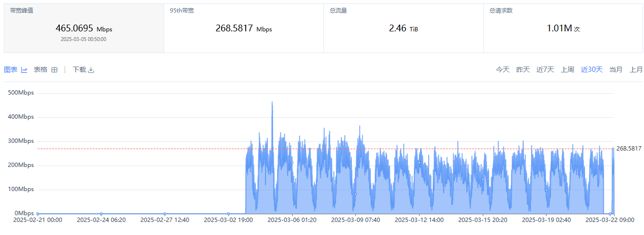This screenshot has width=644, height=235.
Task: Click the data point marker above 2025-03-09 07:40
Action: (356, 194)
